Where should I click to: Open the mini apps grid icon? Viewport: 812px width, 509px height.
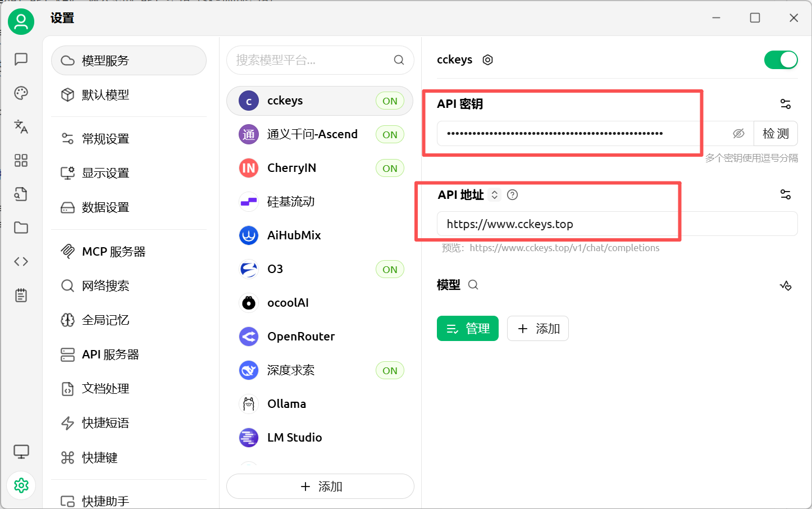pyautogui.click(x=21, y=160)
